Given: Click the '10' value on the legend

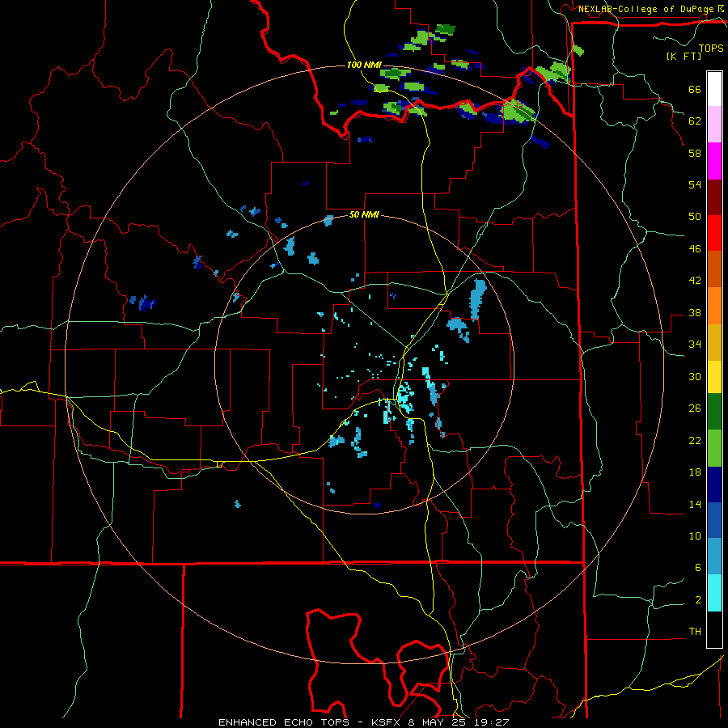Looking at the screenshot, I should point(695,535).
